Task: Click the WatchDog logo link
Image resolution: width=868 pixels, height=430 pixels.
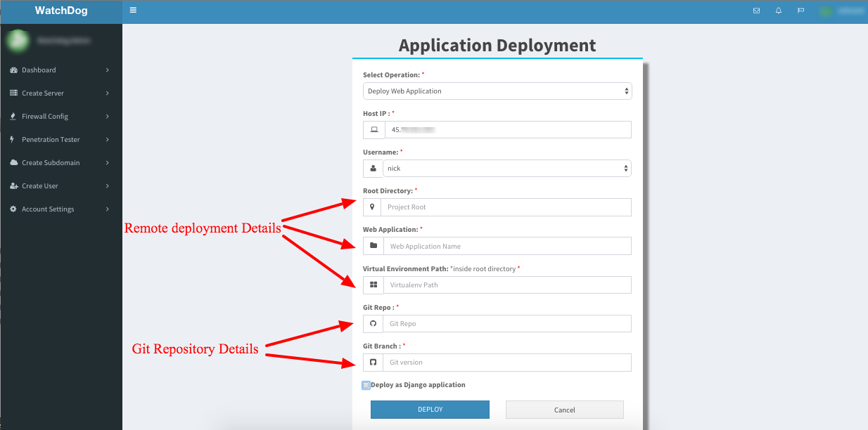Action: tap(61, 11)
